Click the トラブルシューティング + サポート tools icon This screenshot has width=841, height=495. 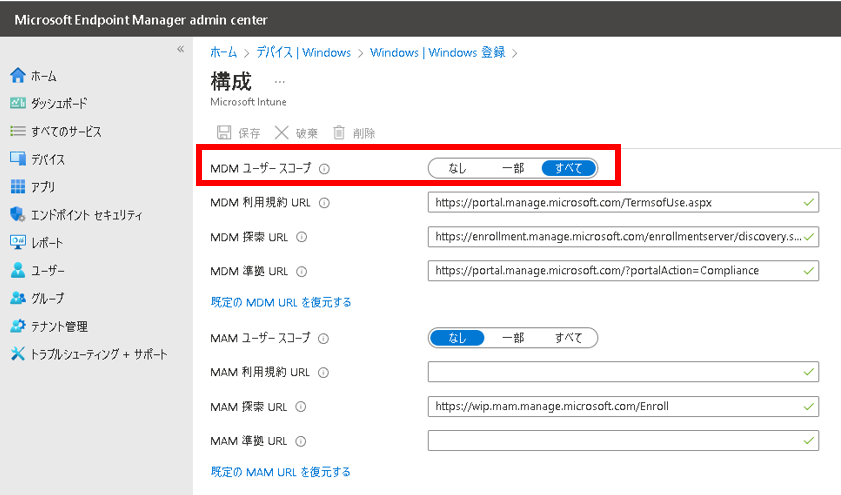18,353
